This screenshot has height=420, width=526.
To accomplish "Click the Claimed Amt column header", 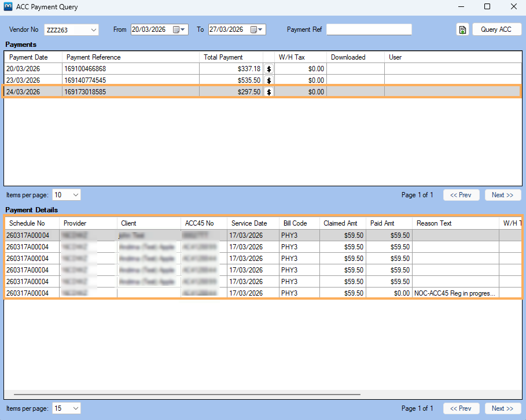I will pyautogui.click(x=343, y=223).
